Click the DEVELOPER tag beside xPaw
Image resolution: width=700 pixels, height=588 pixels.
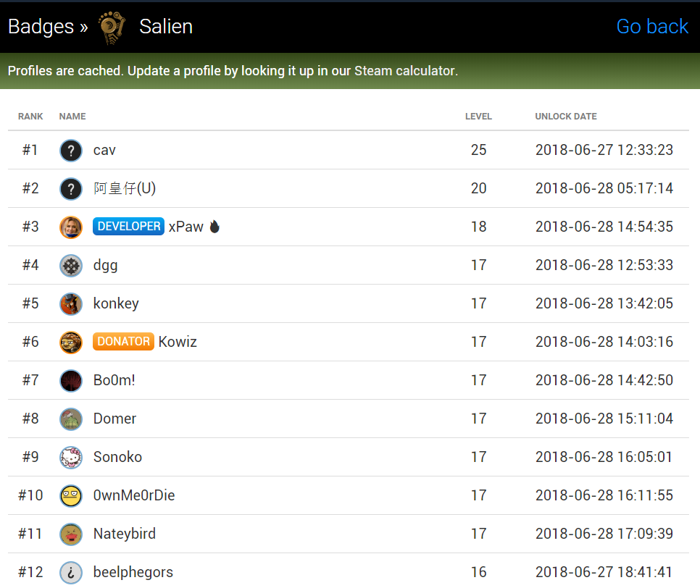[128, 226]
